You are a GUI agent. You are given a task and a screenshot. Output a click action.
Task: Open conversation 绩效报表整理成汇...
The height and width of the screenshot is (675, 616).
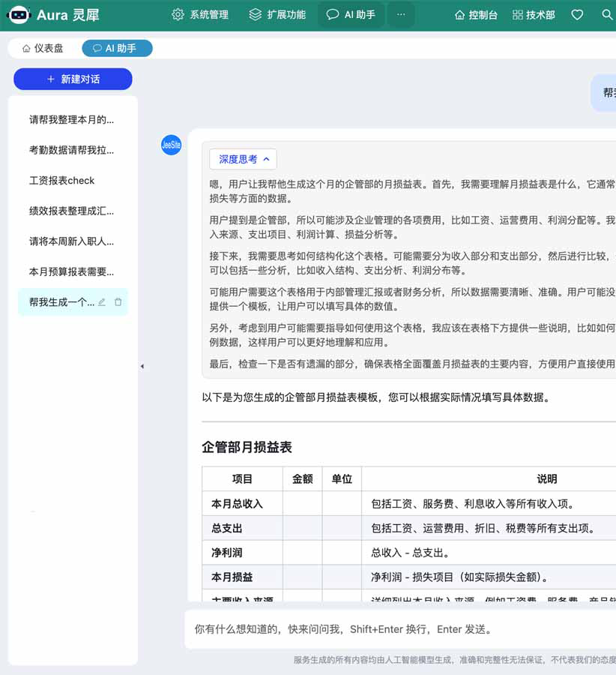click(72, 211)
